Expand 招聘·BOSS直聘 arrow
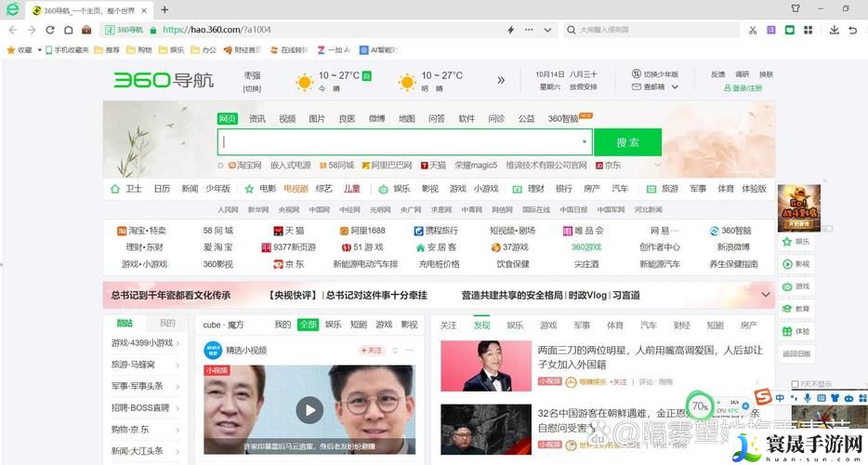The width and height of the screenshot is (868, 465). (x=178, y=408)
